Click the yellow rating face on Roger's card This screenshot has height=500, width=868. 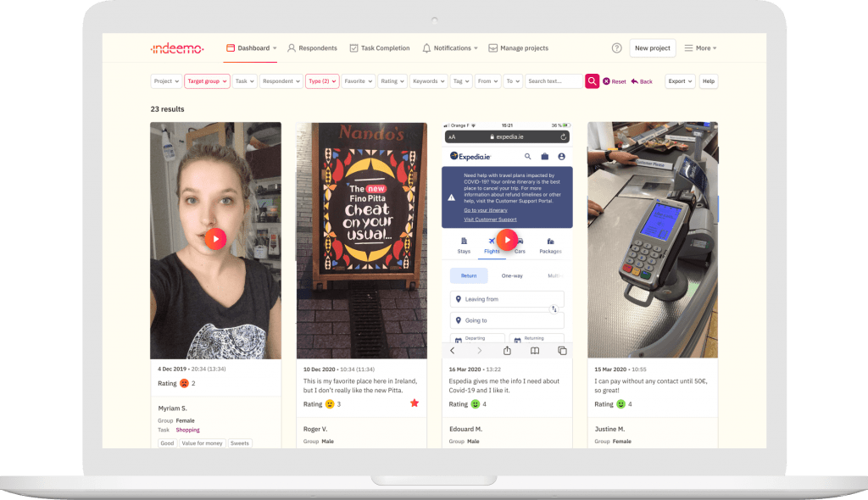[330, 404]
